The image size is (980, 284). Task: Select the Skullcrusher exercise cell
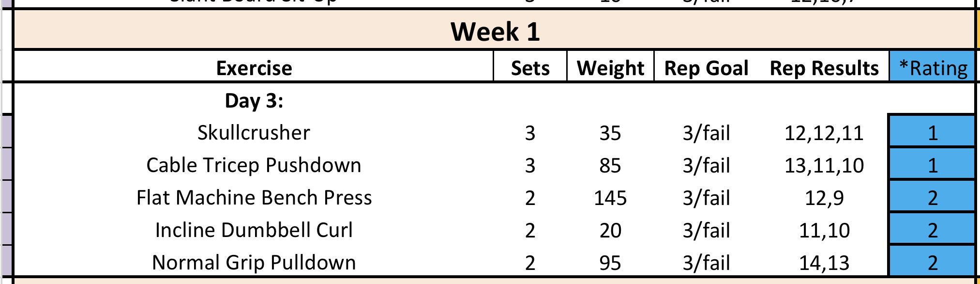point(254,132)
